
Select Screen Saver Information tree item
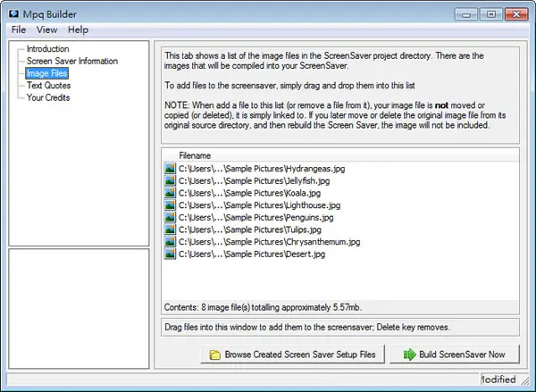point(72,62)
